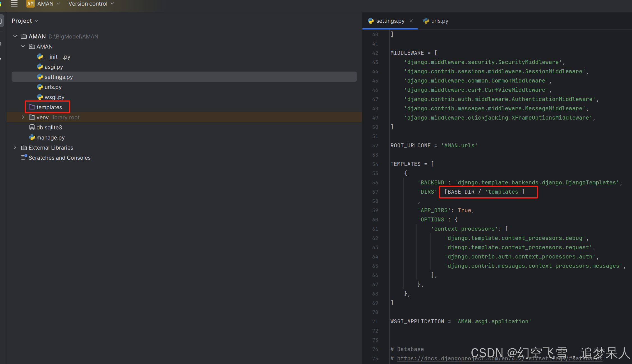Select the db.sqlite3 database icon
The height and width of the screenshot is (364, 632).
[32, 127]
